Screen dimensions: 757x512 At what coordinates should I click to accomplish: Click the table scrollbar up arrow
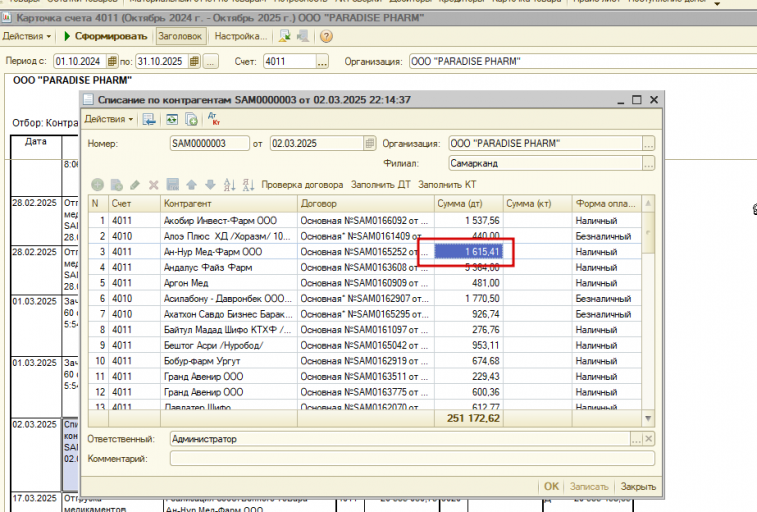[x=648, y=203]
